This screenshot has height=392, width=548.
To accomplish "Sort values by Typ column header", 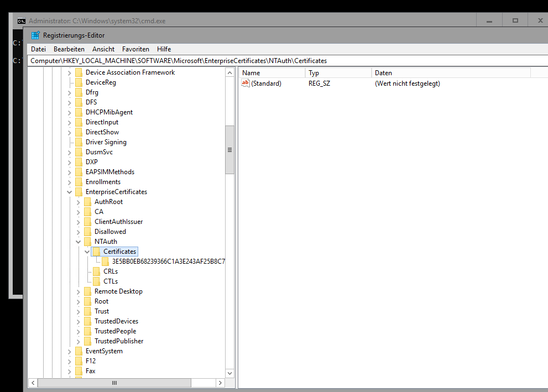I will (338, 72).
